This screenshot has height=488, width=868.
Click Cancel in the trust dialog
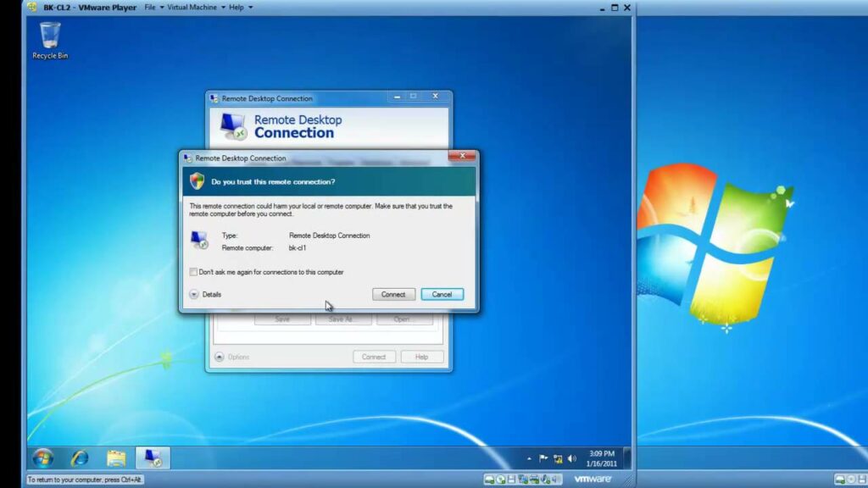(x=442, y=294)
